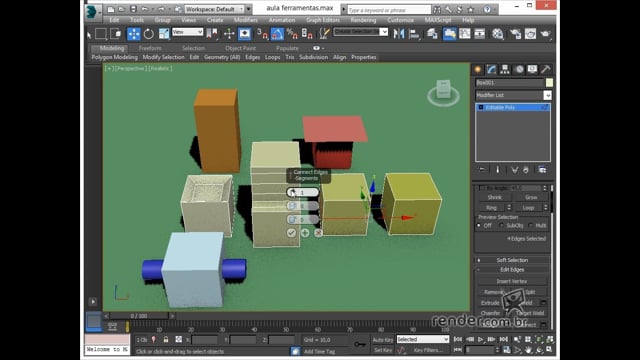Click the Save File disk icon

(133, 9)
